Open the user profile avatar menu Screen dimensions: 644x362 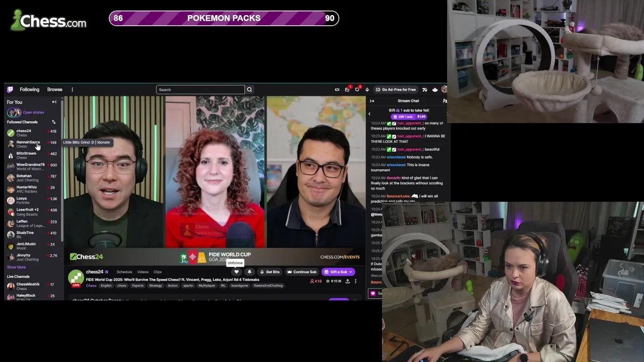[x=444, y=89]
